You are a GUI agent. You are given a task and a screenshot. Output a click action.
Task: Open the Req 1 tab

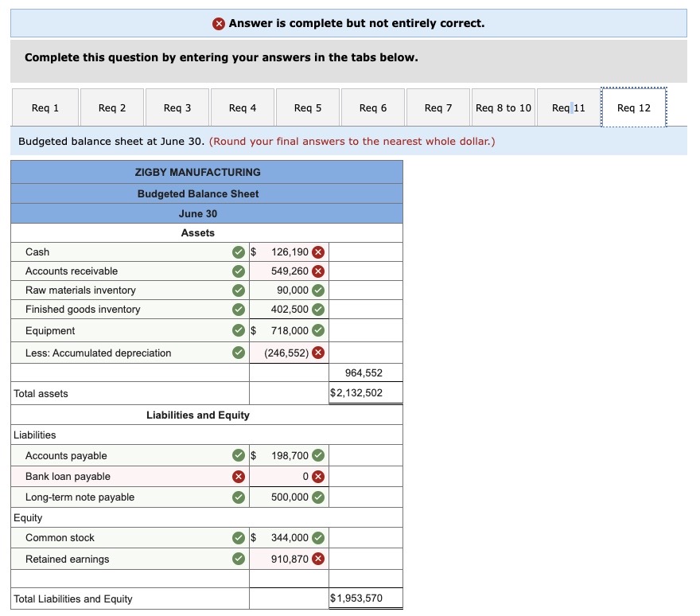45,107
